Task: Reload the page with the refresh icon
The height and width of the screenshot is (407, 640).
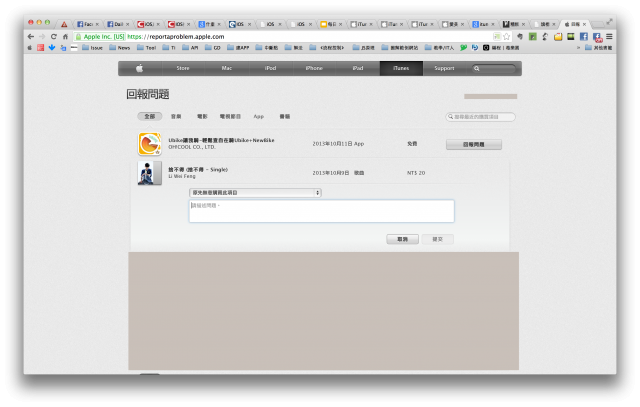Action: pos(53,36)
